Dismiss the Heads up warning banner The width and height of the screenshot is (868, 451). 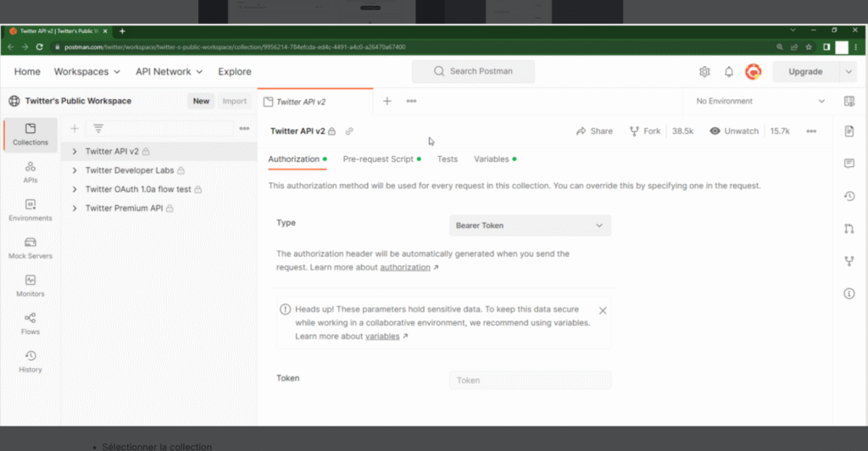click(603, 310)
